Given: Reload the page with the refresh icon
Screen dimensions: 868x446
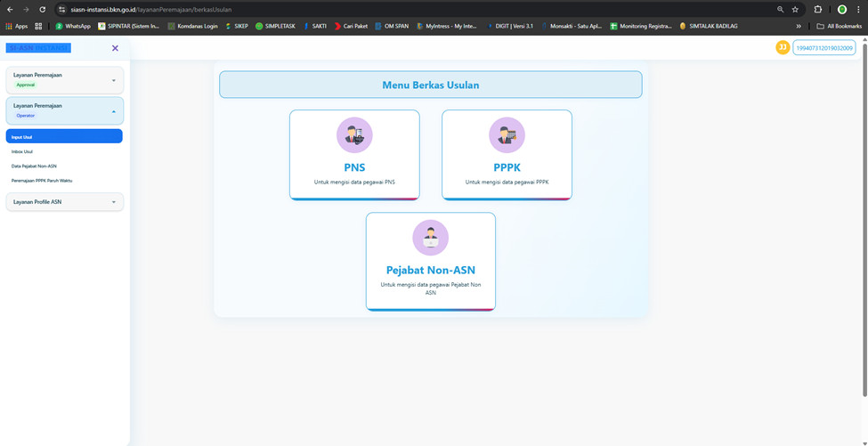Looking at the screenshot, I should (42, 10).
